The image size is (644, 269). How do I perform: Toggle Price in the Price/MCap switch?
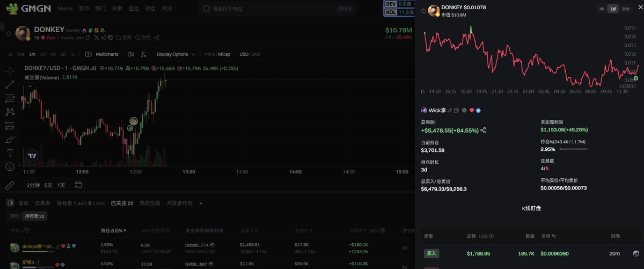[210, 54]
